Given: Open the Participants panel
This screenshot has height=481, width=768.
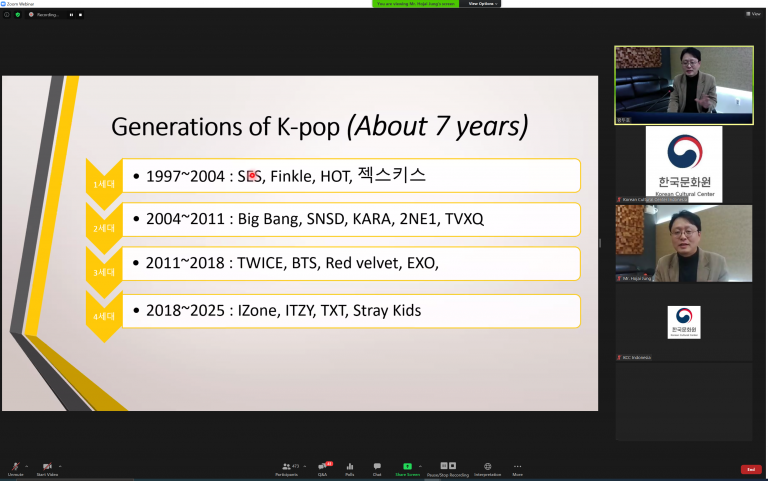Looking at the screenshot, I should 287,467.
